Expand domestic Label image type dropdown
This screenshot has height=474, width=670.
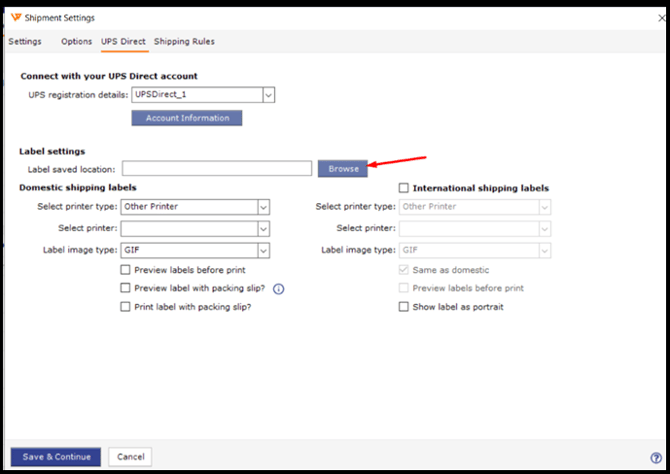(x=264, y=250)
